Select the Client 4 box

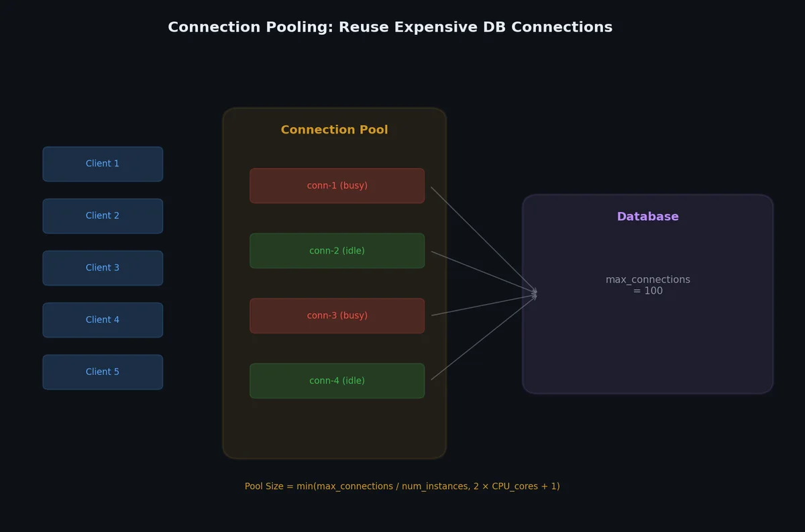click(x=103, y=320)
